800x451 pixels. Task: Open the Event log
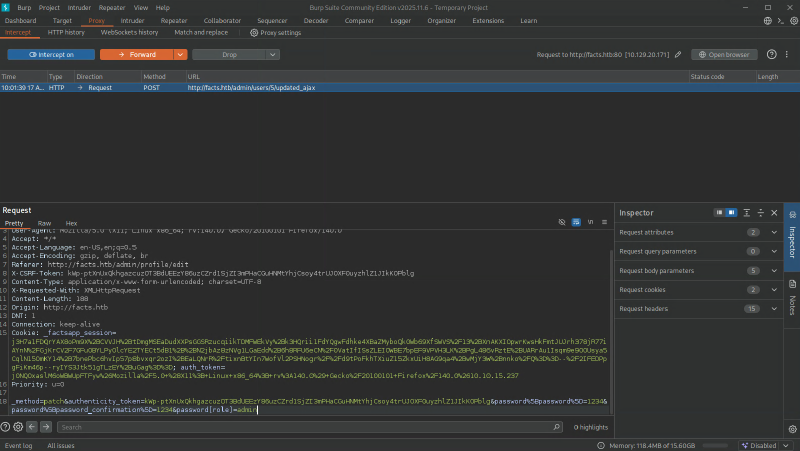point(18,445)
